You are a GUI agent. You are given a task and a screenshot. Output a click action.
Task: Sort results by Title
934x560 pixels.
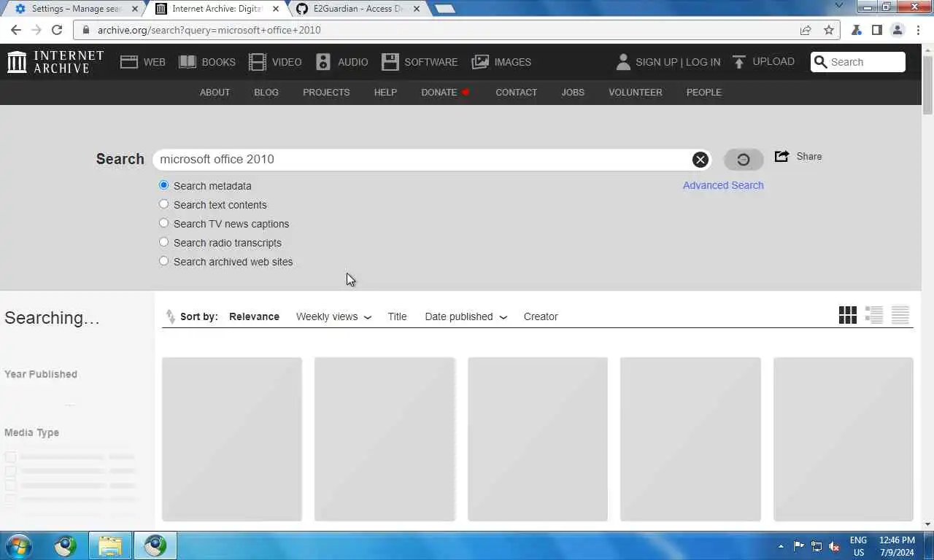click(x=397, y=316)
